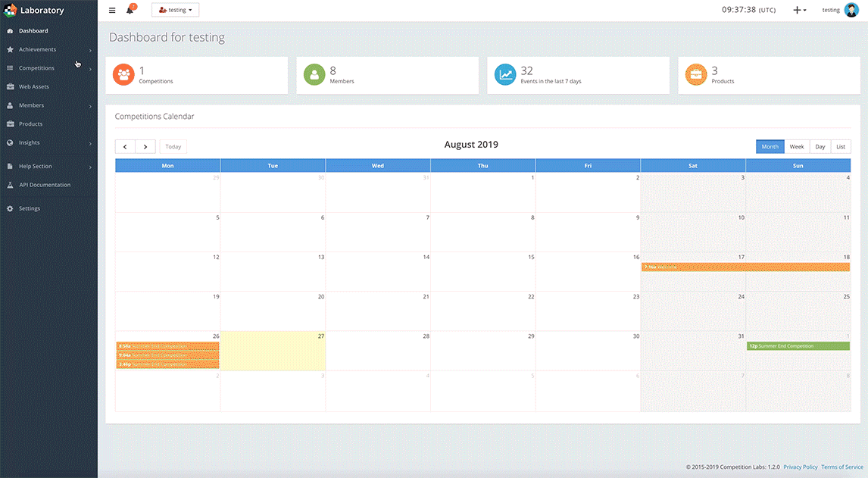The width and height of the screenshot is (868, 478).
Task: Open the Summer End Competition event
Action: 798,346
